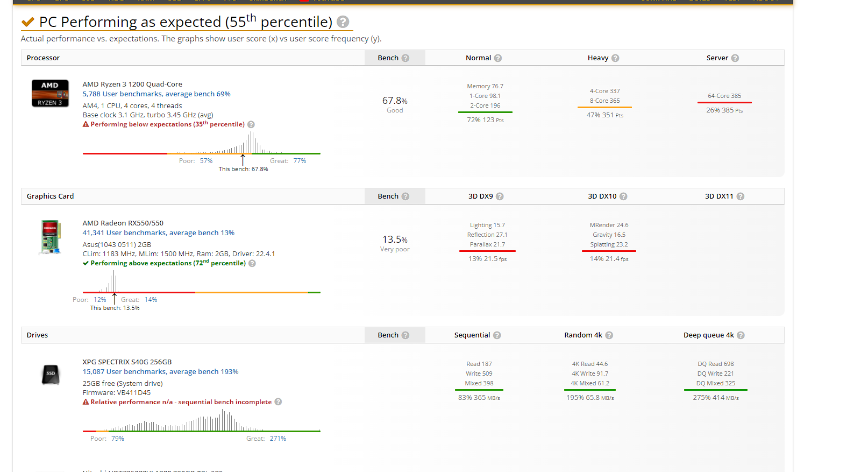Click the AMD Ryzen 3 processor thumbnail
Image resolution: width=868 pixels, height=472 pixels.
pyautogui.click(x=50, y=93)
